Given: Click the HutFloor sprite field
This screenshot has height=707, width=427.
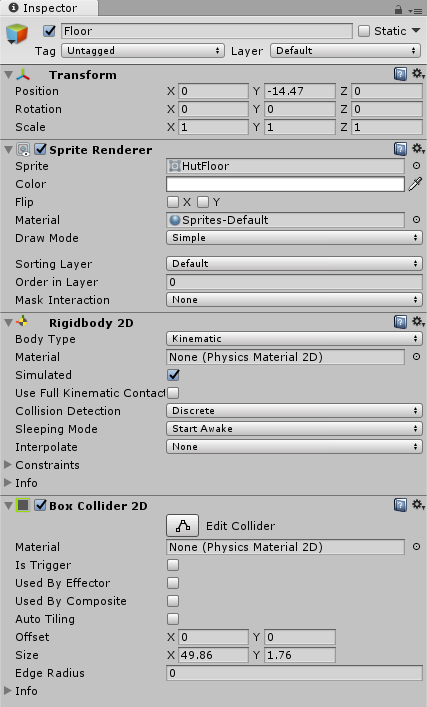Looking at the screenshot, I should coord(285,166).
